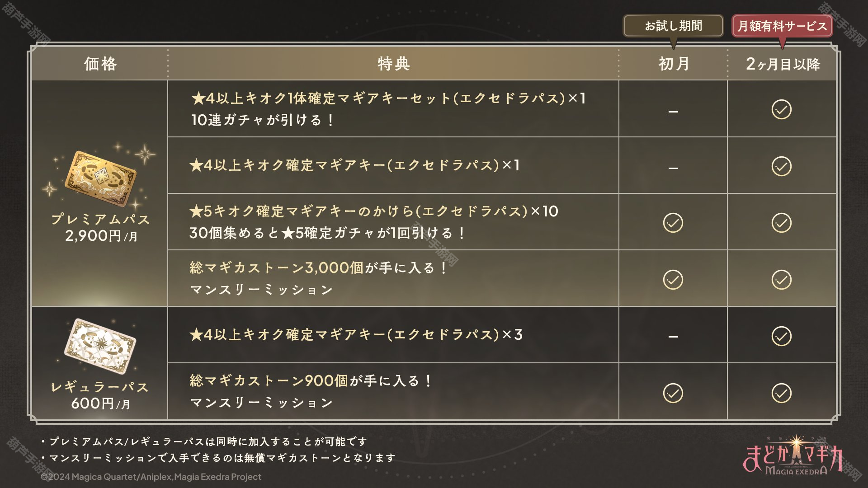The width and height of the screenshot is (868, 488).
Task: Click the お試し期間 trial period label
Action: tap(673, 26)
